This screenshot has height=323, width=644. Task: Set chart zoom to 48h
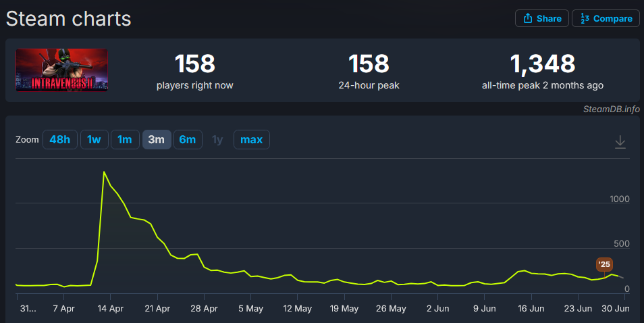point(60,140)
